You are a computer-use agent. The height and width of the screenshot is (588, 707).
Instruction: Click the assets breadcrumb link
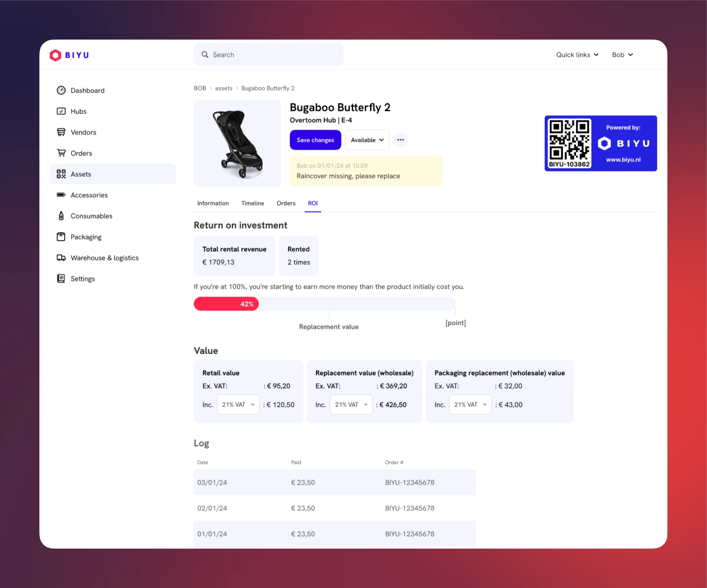(223, 88)
